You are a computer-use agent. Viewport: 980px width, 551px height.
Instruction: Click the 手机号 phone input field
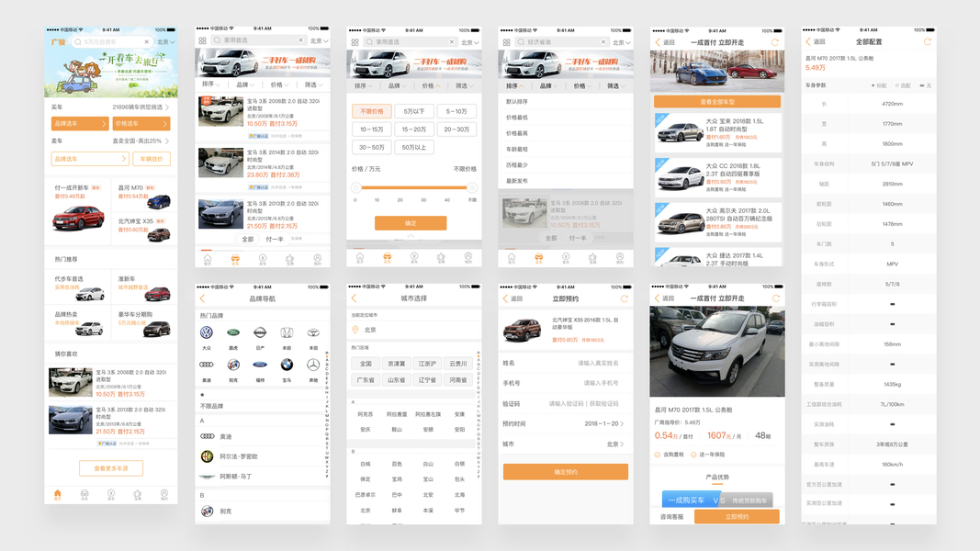click(x=566, y=383)
